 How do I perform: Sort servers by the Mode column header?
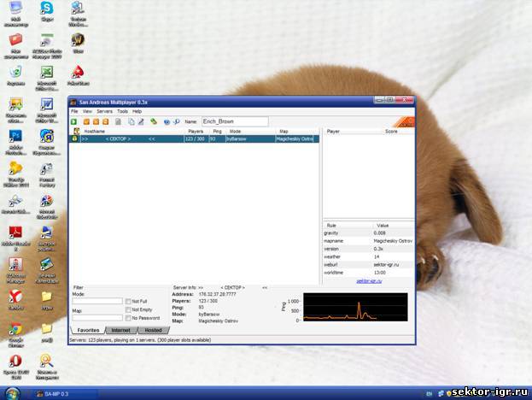[250, 132]
